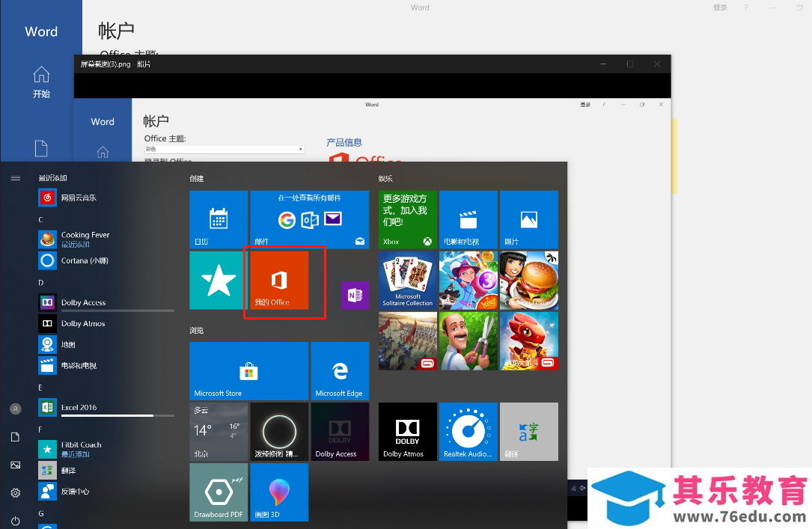
Task: Launch Fitbit Coach from the app list
Action: coord(106,449)
